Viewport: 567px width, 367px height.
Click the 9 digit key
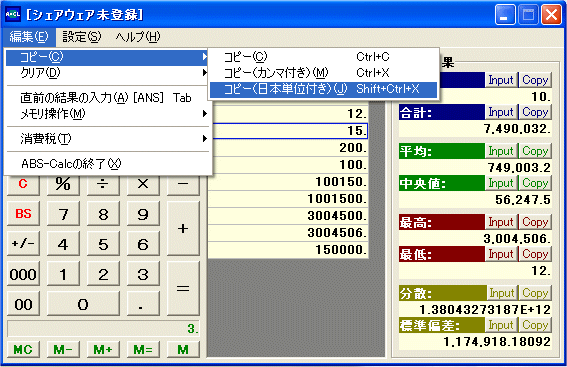[143, 214]
